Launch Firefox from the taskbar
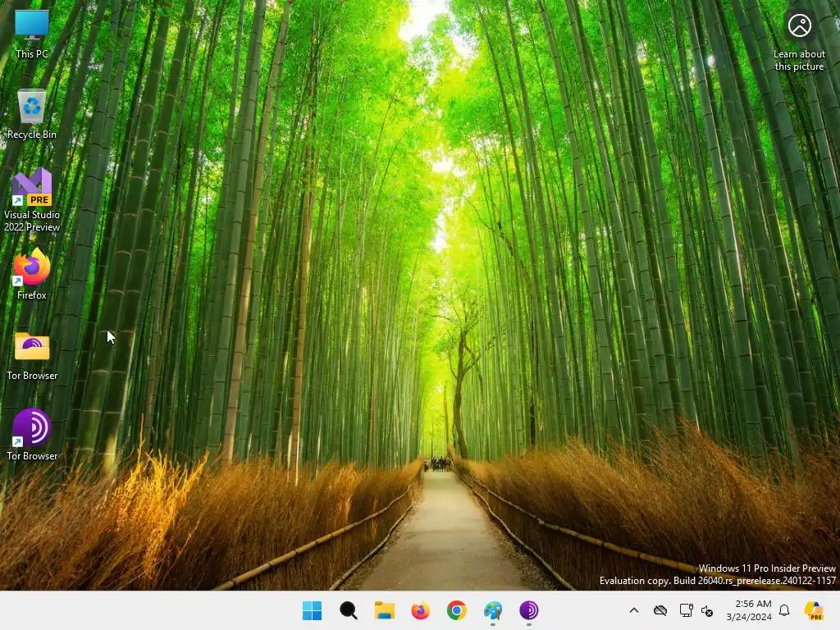The height and width of the screenshot is (630, 840). [421, 610]
